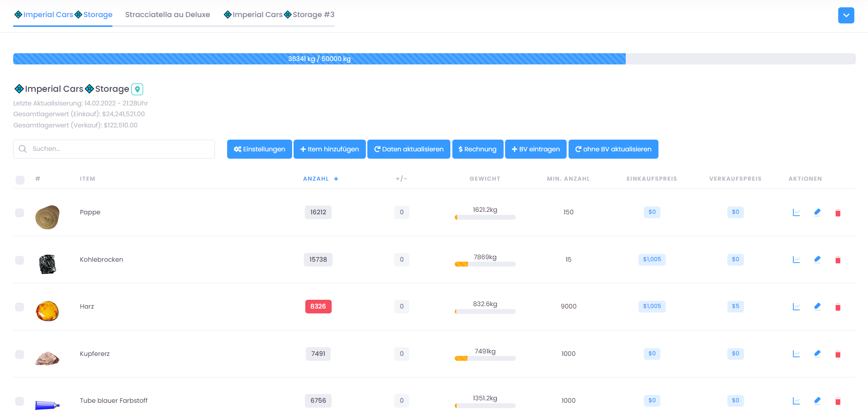The height and width of the screenshot is (414, 868).
Task: Edit the Kohlebrocken item with pencil icon
Action: point(817,259)
